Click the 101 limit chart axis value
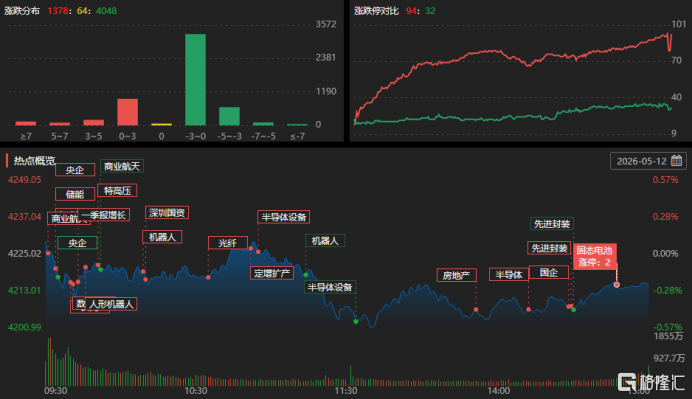 click(x=678, y=24)
